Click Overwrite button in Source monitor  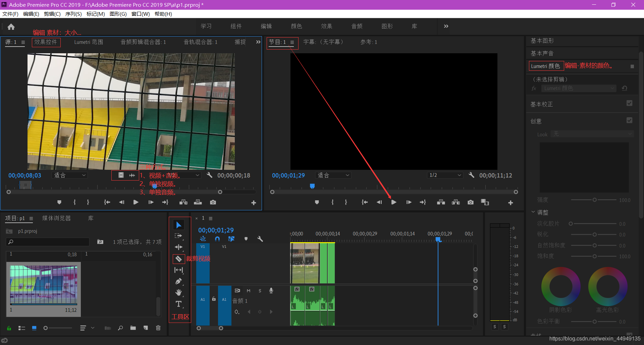tap(198, 202)
